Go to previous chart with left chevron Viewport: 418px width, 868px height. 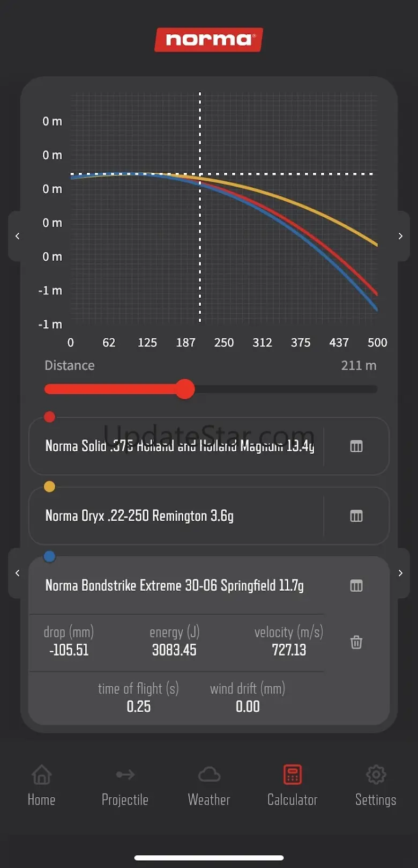(x=18, y=236)
